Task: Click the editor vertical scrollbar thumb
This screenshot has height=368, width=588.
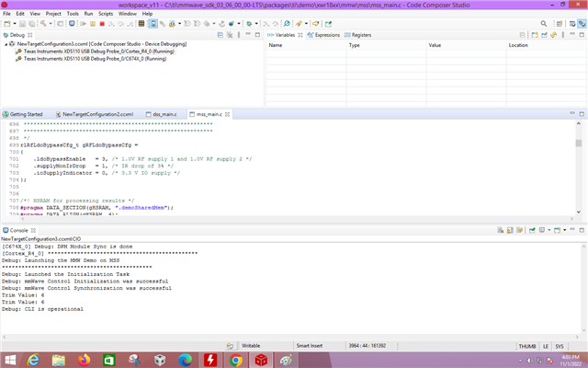Action: pos(579,144)
